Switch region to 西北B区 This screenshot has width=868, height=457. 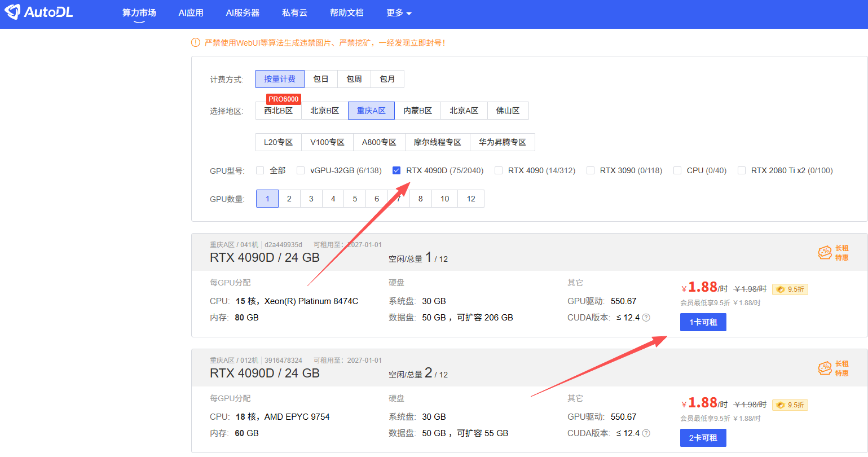[278, 111]
